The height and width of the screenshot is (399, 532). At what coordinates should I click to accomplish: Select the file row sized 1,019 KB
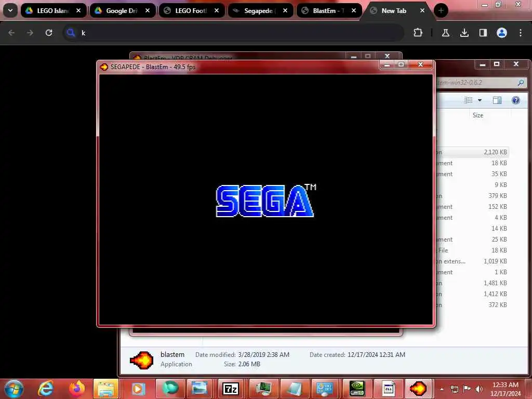472,261
